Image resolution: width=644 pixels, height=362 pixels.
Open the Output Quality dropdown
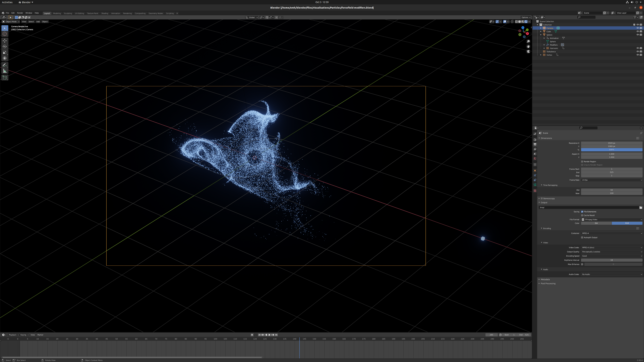(x=611, y=252)
